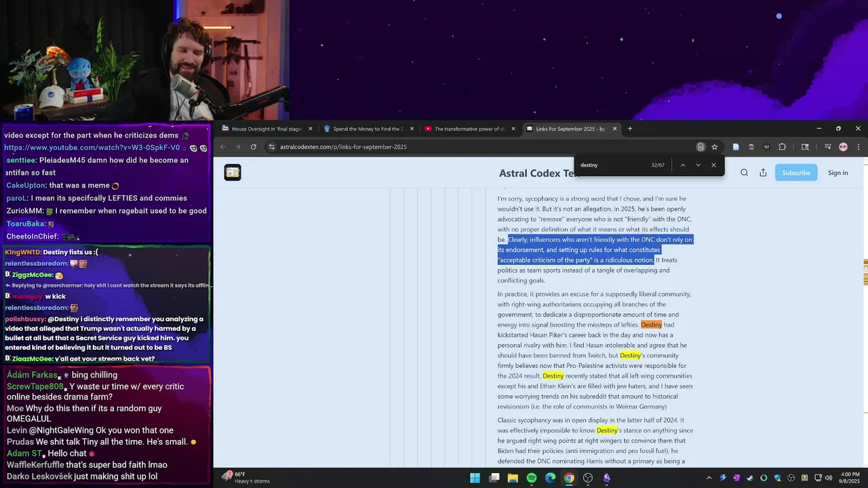Open Obsidian from taskbar
This screenshot has width=868, height=488.
607,478
